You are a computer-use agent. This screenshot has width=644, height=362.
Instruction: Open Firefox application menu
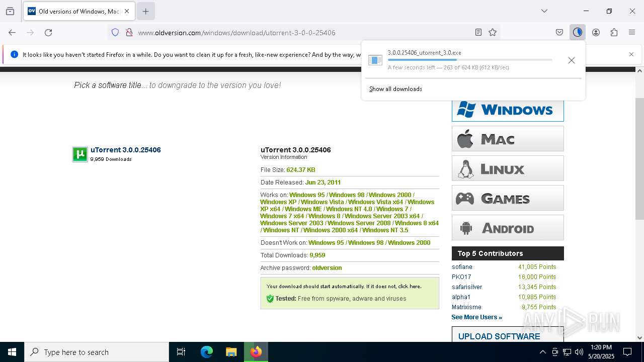(x=632, y=32)
